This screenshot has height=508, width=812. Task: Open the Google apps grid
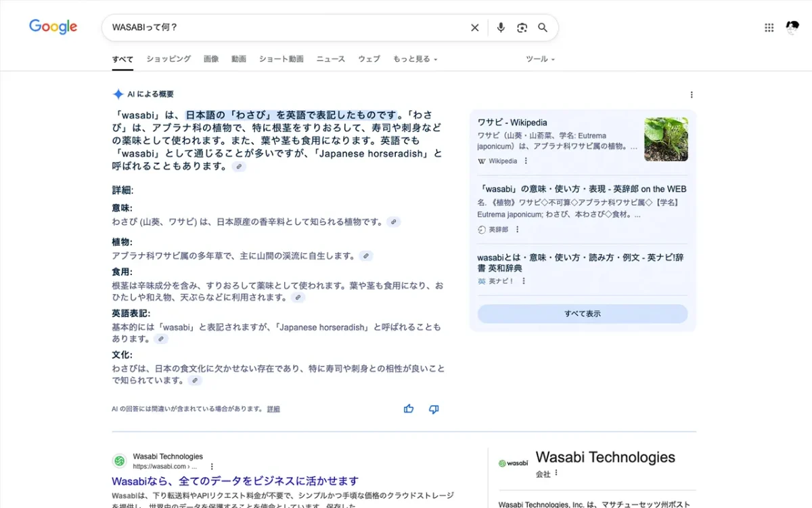(x=769, y=28)
